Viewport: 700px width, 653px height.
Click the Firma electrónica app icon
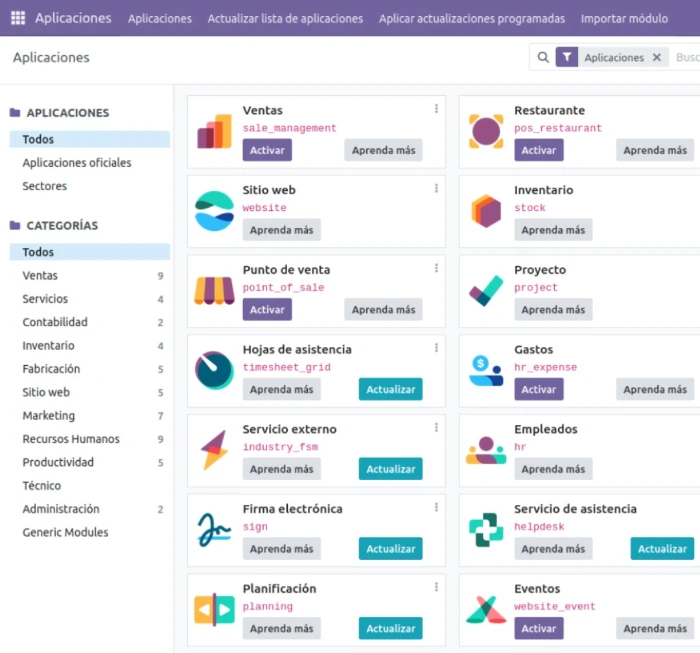(214, 529)
